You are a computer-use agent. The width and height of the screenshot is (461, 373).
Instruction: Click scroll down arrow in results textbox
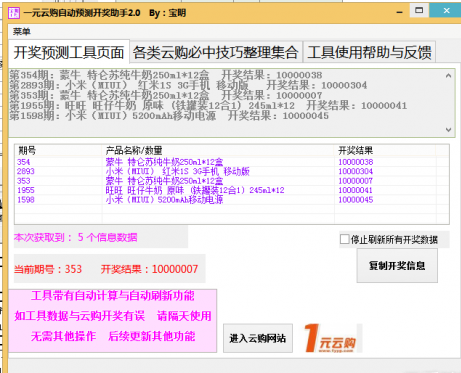coord(448,130)
